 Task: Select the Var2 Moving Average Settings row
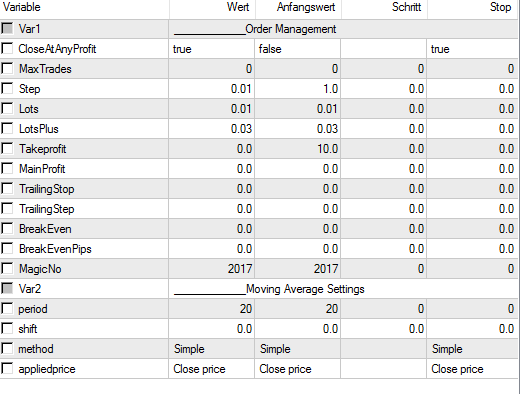[x=259, y=289]
